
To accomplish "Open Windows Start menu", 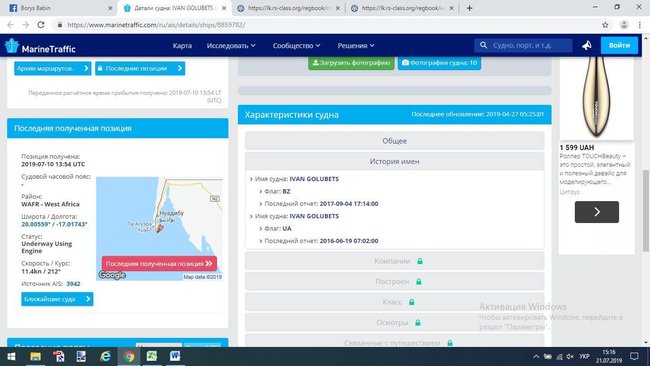I will [x=12, y=356].
